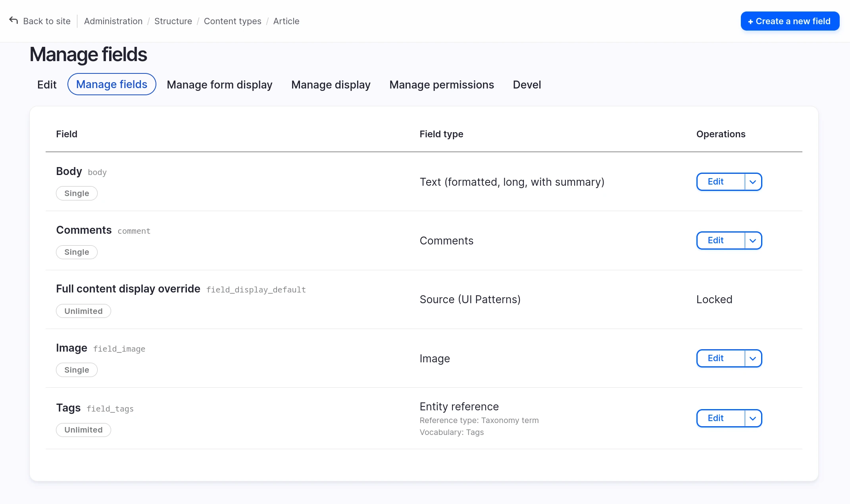Screen dimensions: 850x504
Task: Expand the Comments field operations dropdown
Action: click(x=753, y=240)
